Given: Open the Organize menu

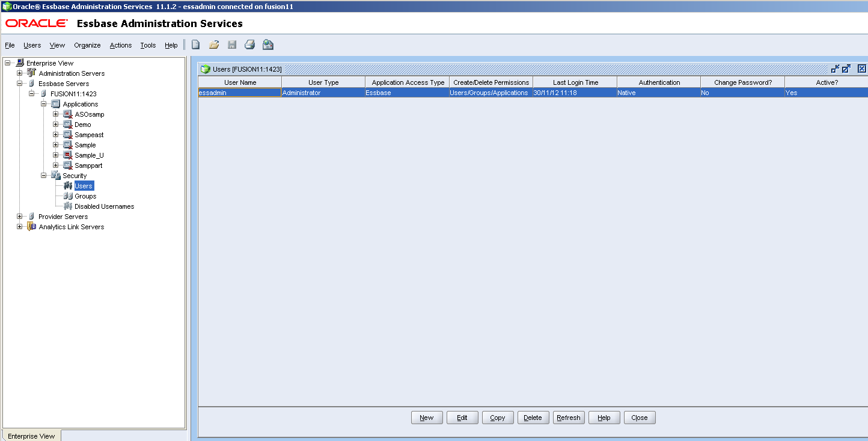Looking at the screenshot, I should 87,45.
